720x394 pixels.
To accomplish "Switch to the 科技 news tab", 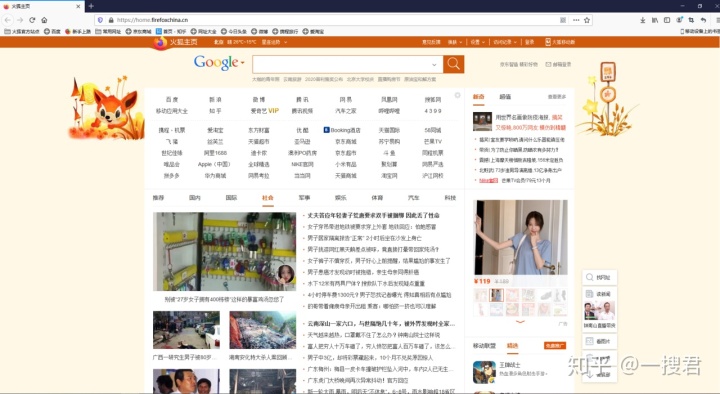I will (450, 197).
